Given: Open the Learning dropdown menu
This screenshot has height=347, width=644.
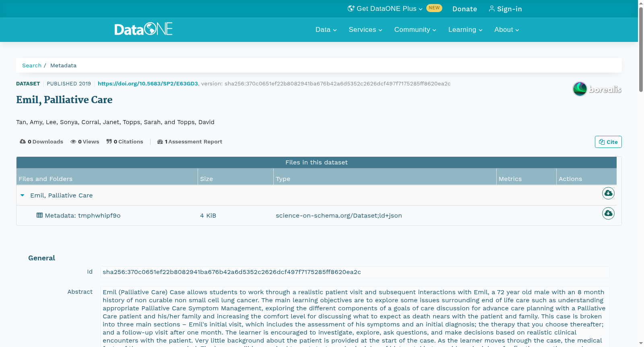Looking at the screenshot, I should pyautogui.click(x=465, y=29).
